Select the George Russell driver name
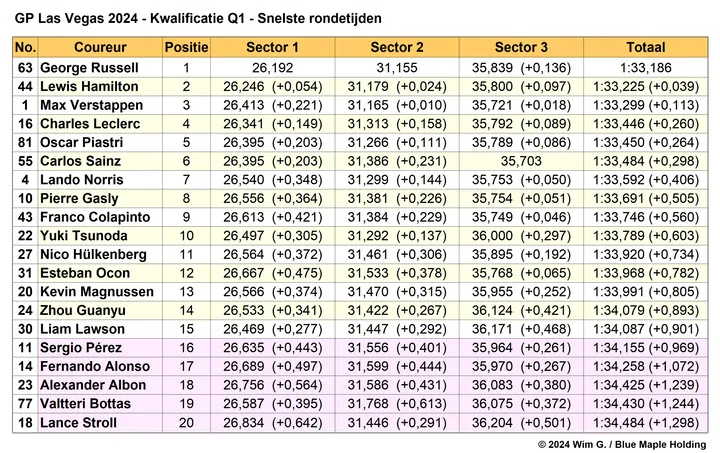This screenshot has height=453, width=720. tap(90, 68)
